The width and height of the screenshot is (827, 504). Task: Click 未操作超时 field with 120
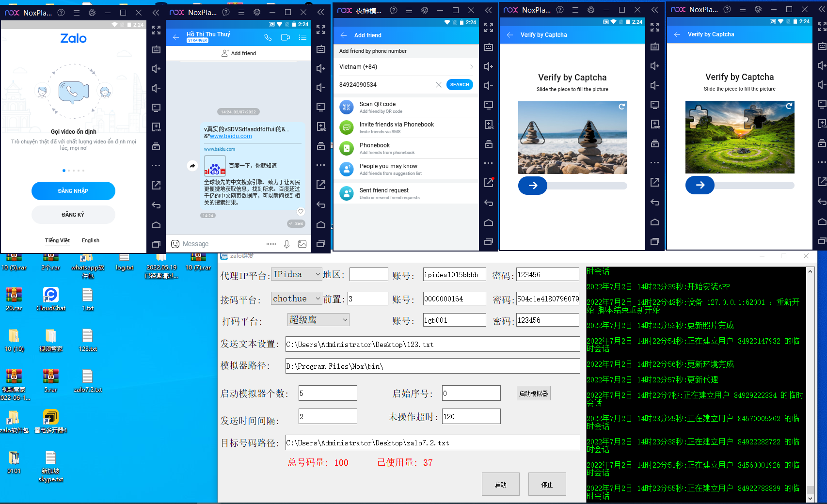(x=471, y=416)
